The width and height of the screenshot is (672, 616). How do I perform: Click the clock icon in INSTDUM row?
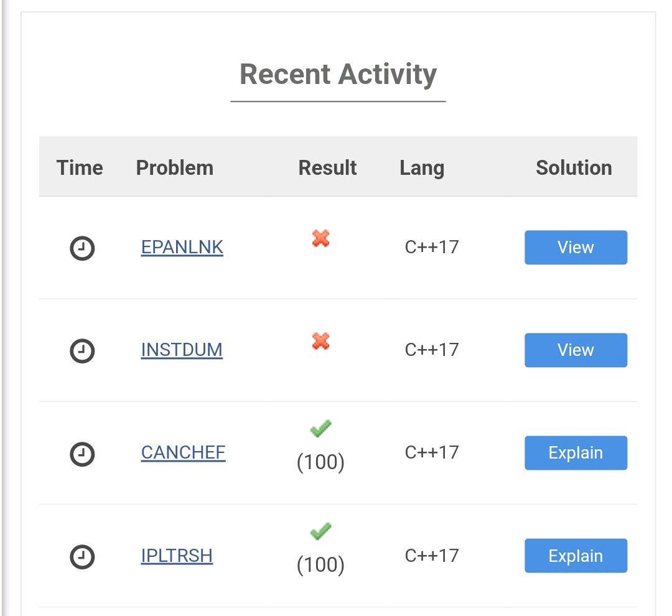[x=82, y=351]
